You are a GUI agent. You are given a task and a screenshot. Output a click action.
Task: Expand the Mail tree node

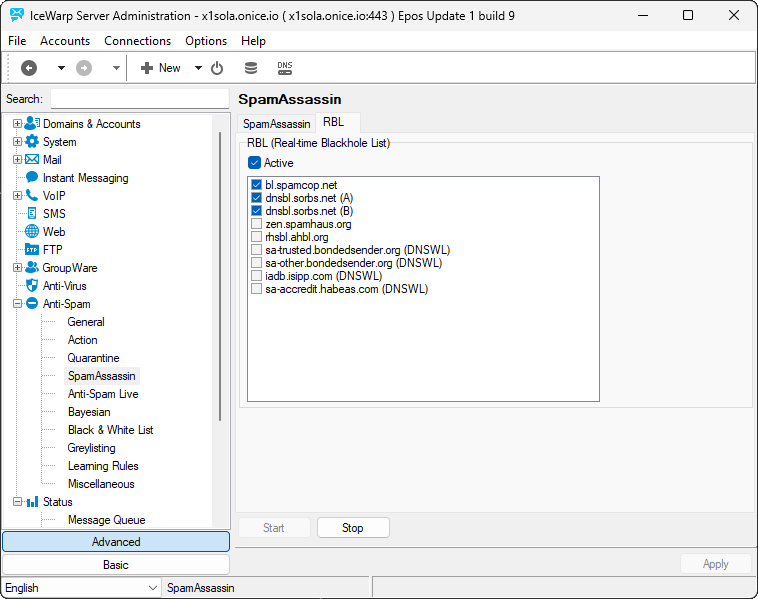(17, 160)
